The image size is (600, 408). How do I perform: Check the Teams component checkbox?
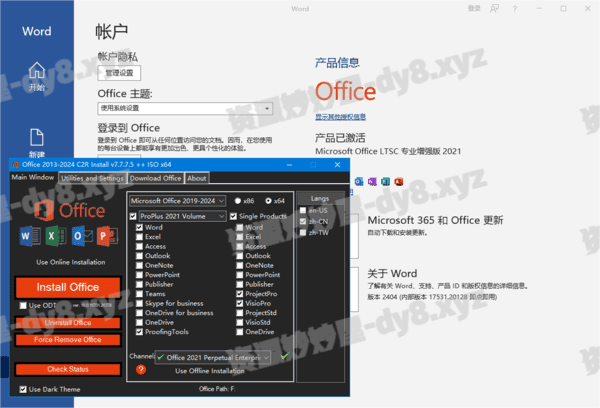click(139, 294)
